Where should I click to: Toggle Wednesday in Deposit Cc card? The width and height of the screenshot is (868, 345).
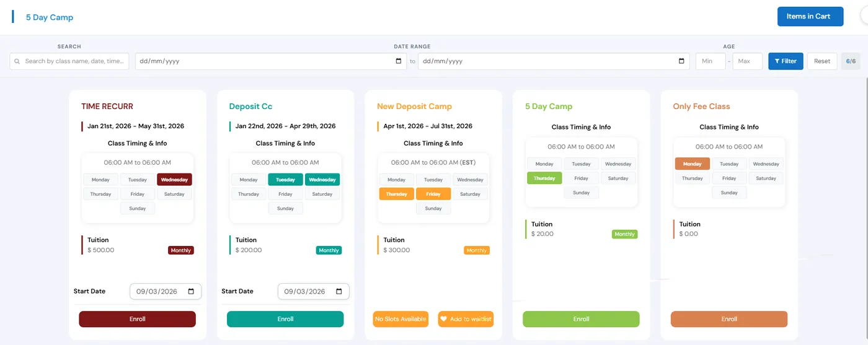pyautogui.click(x=322, y=180)
